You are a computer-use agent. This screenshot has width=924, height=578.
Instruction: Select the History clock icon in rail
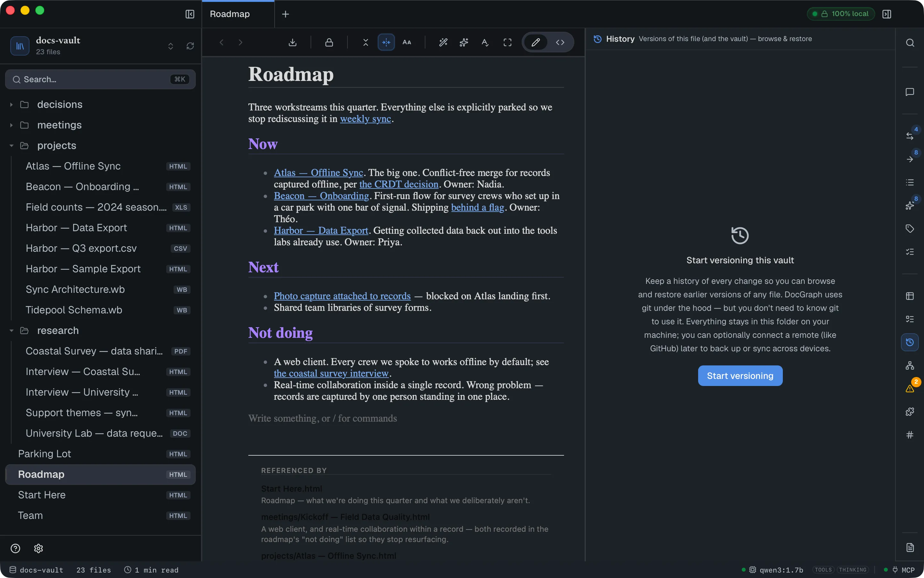(910, 342)
